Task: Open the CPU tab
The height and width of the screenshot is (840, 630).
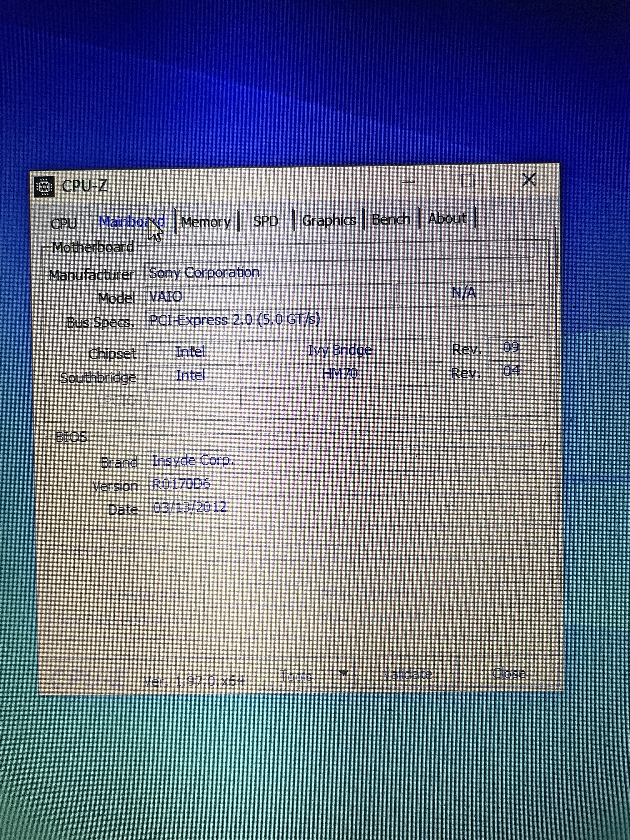Action: click(64, 223)
